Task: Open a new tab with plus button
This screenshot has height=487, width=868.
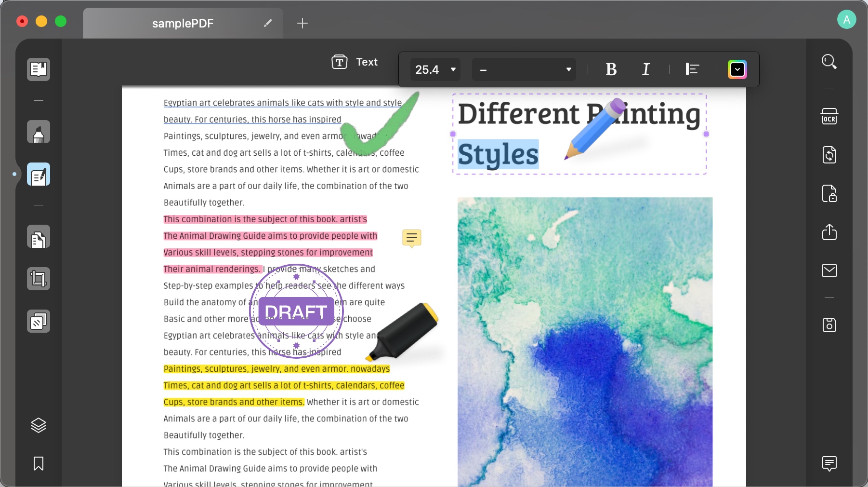Action: pyautogui.click(x=302, y=24)
